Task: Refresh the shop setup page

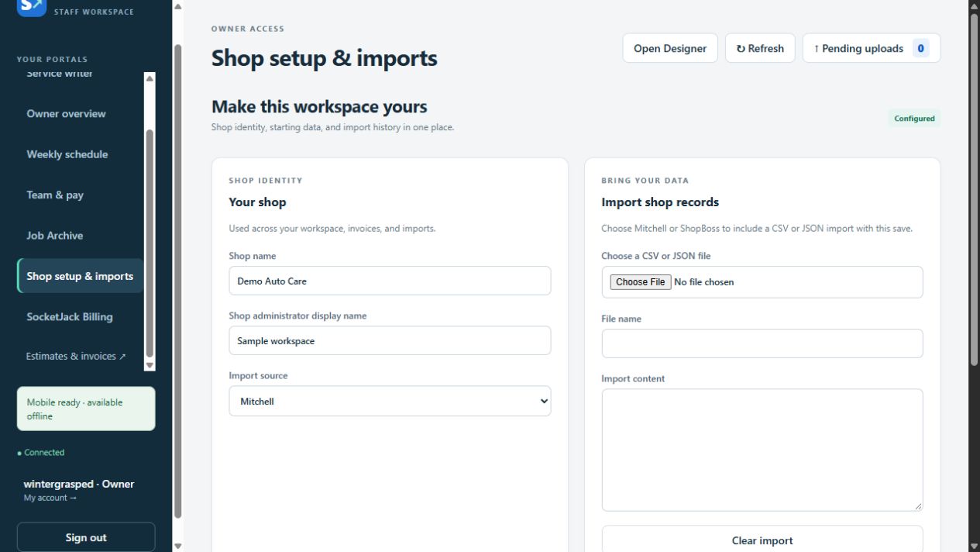Action: pyautogui.click(x=760, y=48)
